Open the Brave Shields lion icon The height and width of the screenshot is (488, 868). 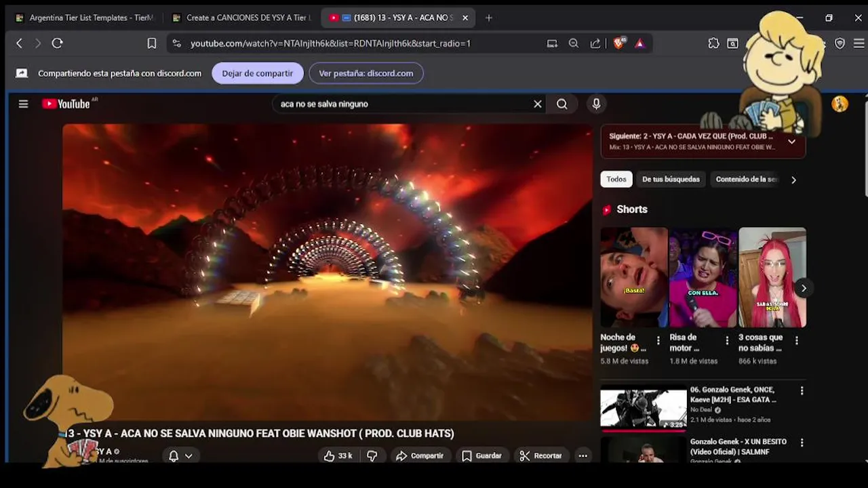pyautogui.click(x=618, y=43)
